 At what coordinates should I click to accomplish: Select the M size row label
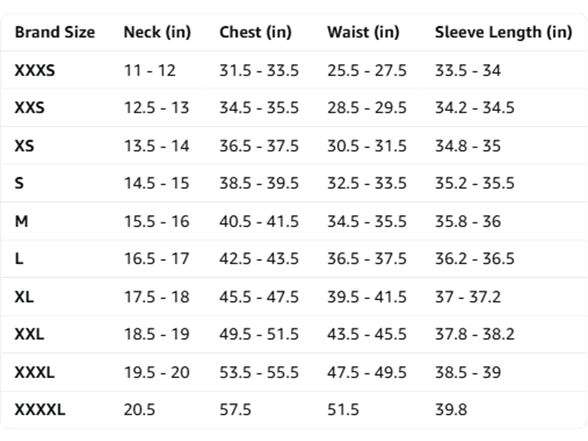tap(21, 221)
